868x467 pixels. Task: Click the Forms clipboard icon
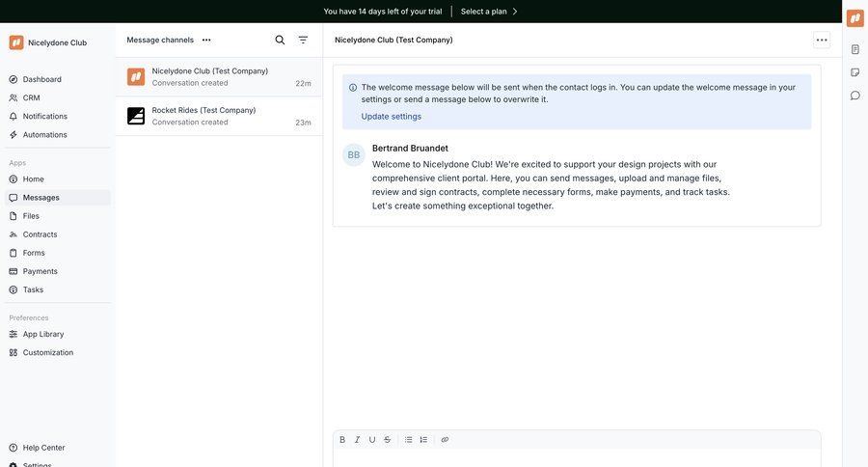[14, 253]
